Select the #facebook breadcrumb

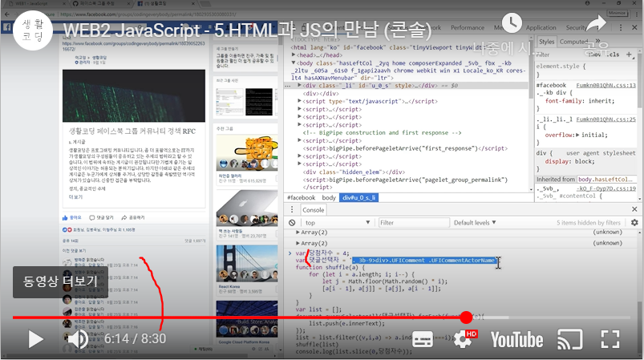[x=301, y=197]
